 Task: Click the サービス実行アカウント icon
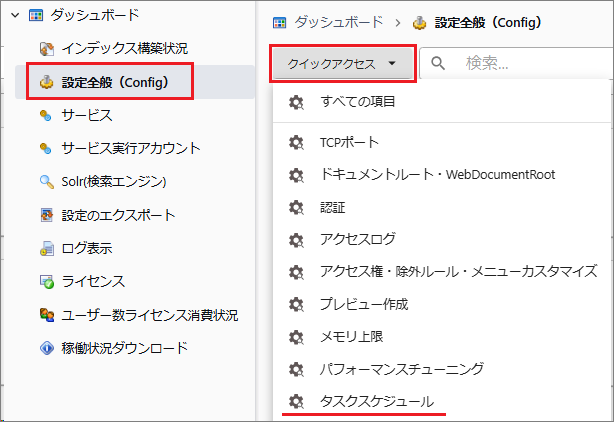(x=46, y=148)
